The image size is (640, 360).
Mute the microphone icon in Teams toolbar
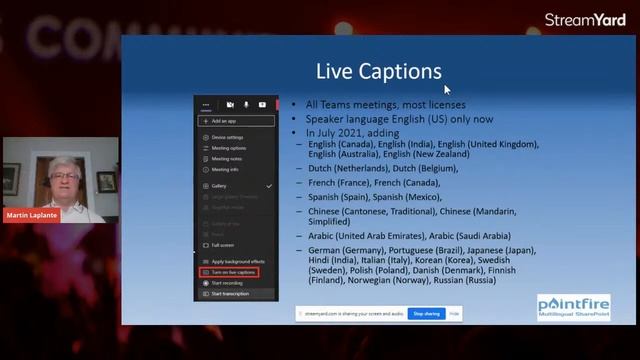point(246,105)
